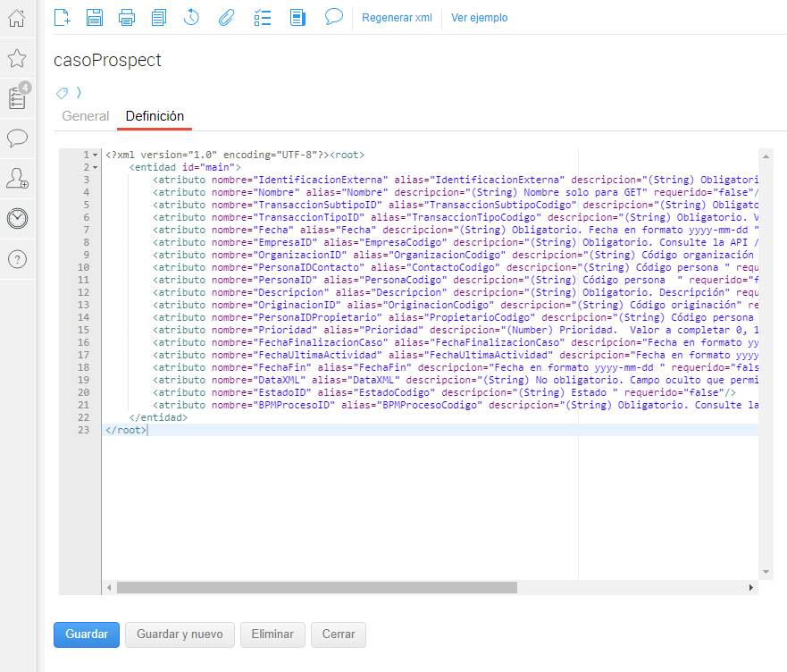Click the paperclip attachments icon
787x672 pixels.
tap(226, 17)
